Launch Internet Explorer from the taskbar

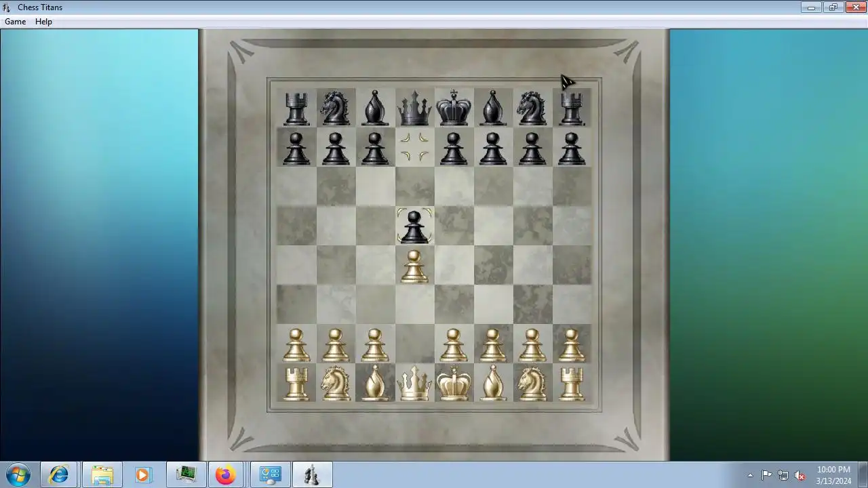[59, 475]
